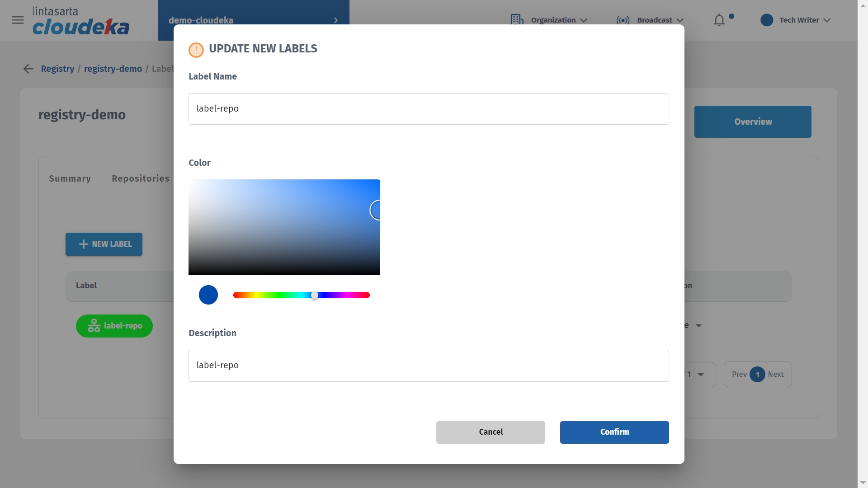Confirm the label update
The width and height of the screenshot is (868, 488).
pyautogui.click(x=614, y=432)
